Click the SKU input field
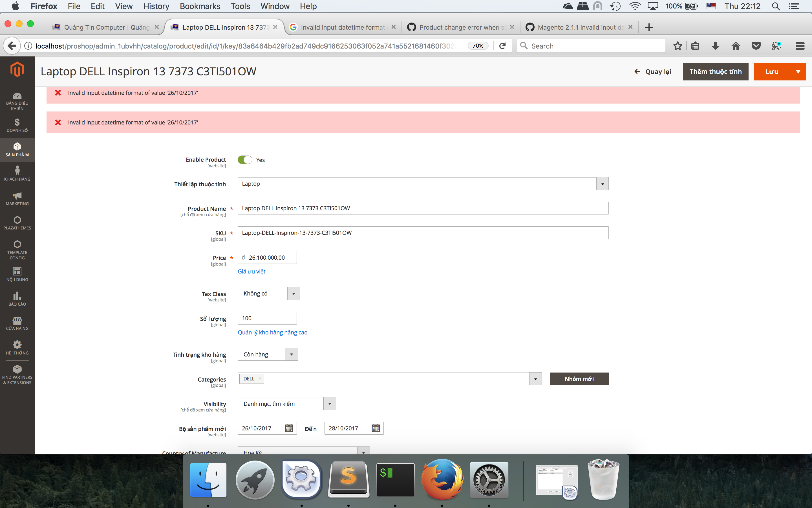The height and width of the screenshot is (508, 812). [423, 233]
